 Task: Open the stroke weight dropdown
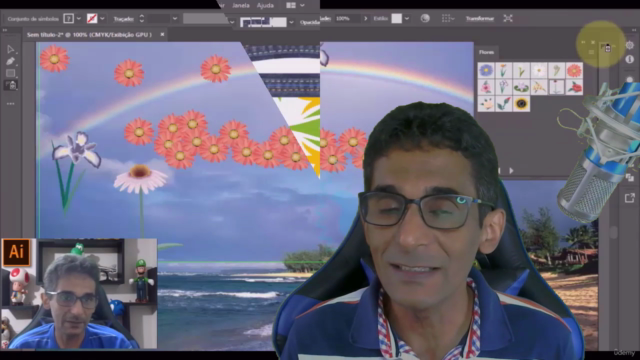[175, 19]
